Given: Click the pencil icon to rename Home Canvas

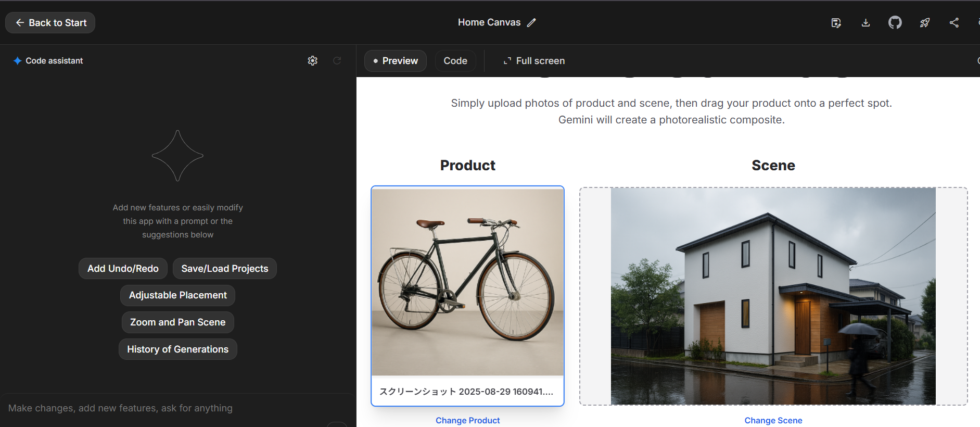Looking at the screenshot, I should (x=531, y=22).
